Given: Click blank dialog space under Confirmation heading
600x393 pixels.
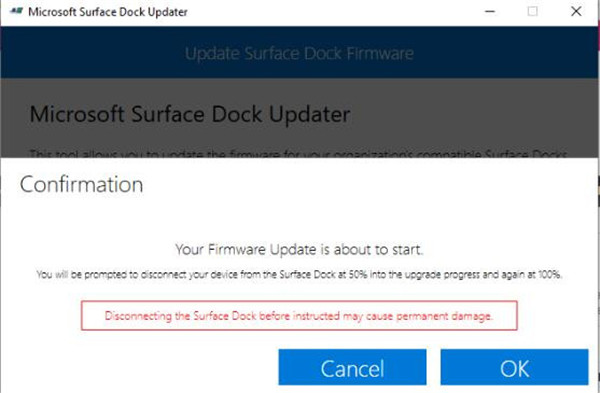Looking at the screenshot, I should pyautogui.click(x=299, y=218).
